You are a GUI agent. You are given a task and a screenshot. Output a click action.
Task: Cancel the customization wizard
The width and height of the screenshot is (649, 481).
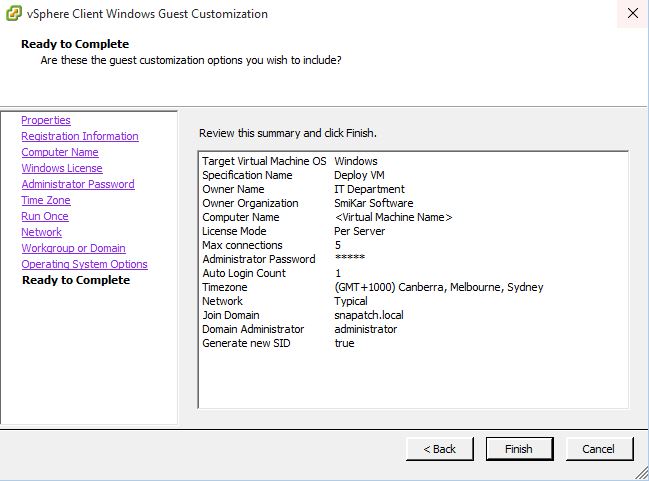coord(599,449)
